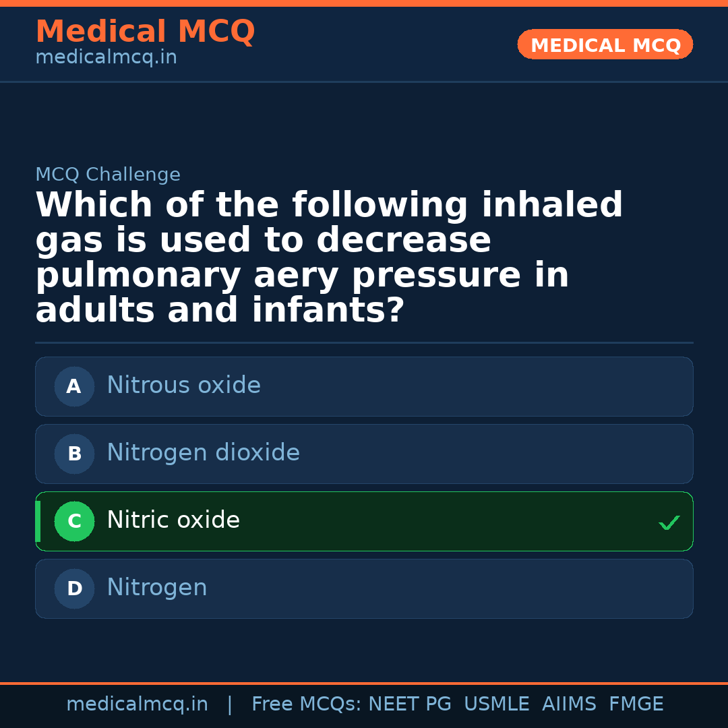Viewport: 728px width, 728px height.
Task: Choose the Nitrogen answer text
Action: 157,588
